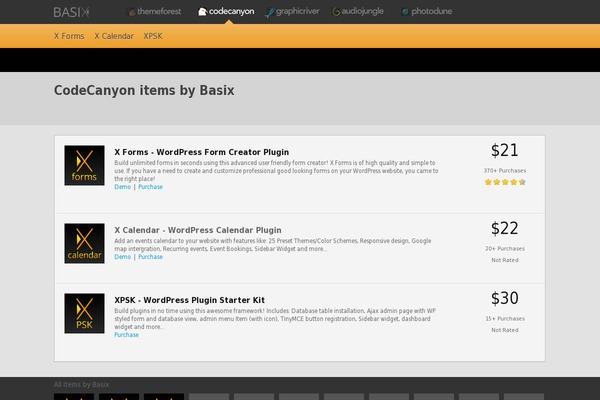
Task: Click the BASIX logo
Action: 72,12
